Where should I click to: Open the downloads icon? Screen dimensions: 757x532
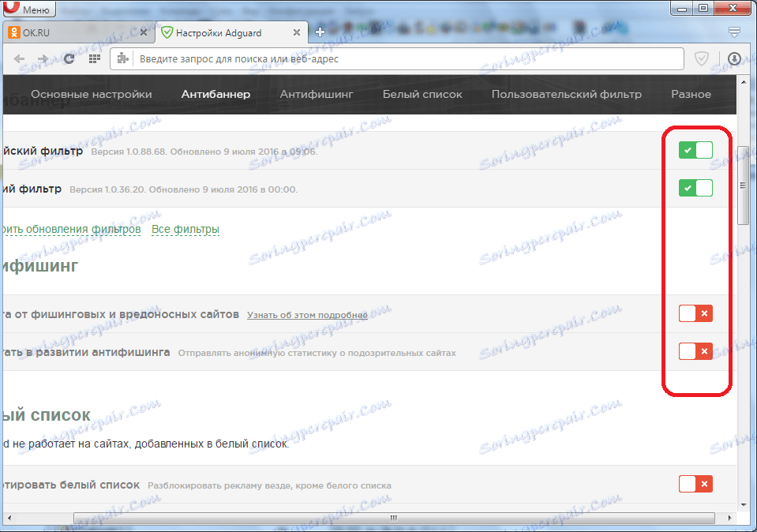(734, 59)
